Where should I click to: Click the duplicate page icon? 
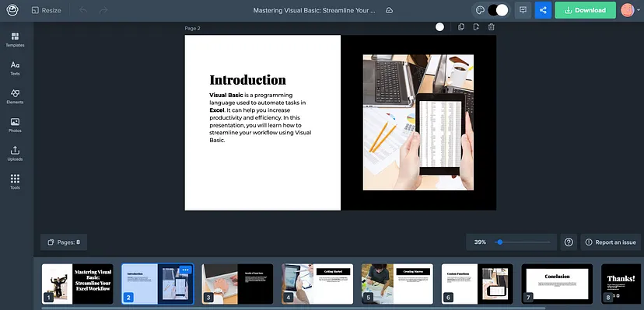461,27
